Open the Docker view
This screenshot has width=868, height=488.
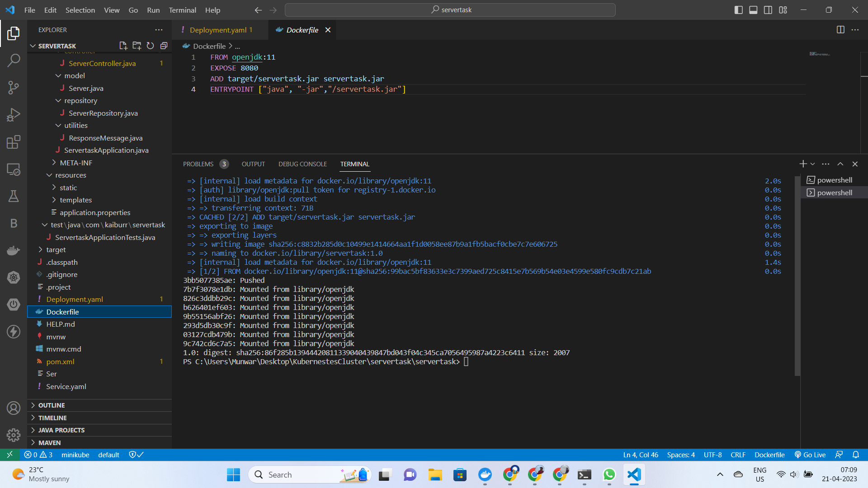[14, 250]
